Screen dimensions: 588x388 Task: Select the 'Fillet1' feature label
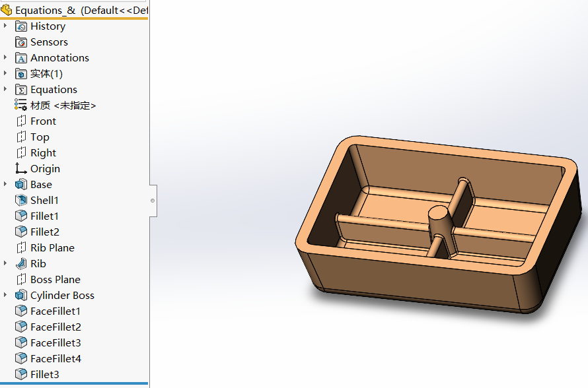click(x=44, y=216)
